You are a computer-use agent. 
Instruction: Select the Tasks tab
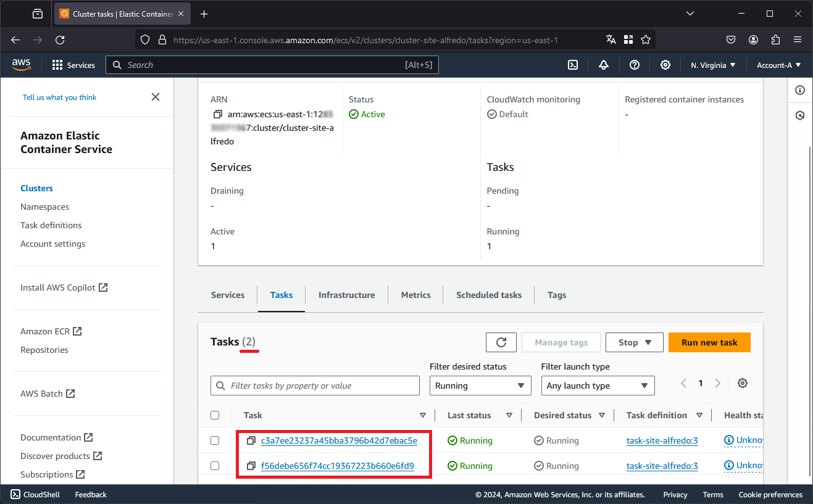coord(281,295)
